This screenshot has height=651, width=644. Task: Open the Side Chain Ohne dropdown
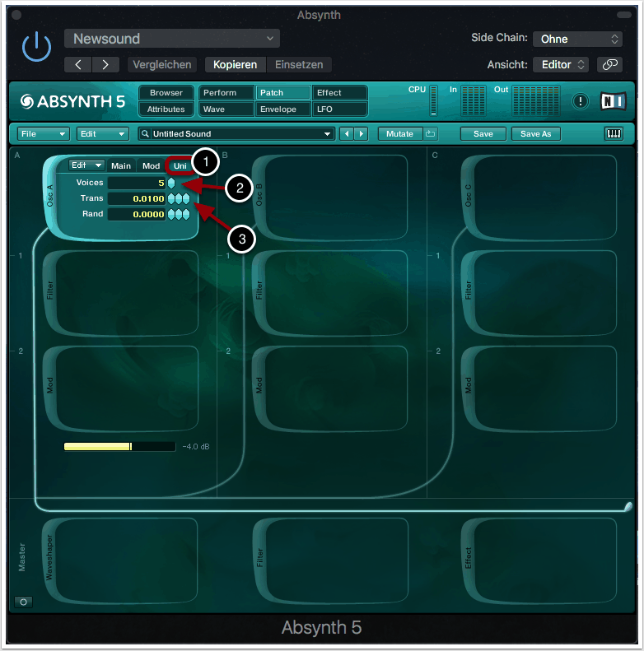tap(577, 39)
